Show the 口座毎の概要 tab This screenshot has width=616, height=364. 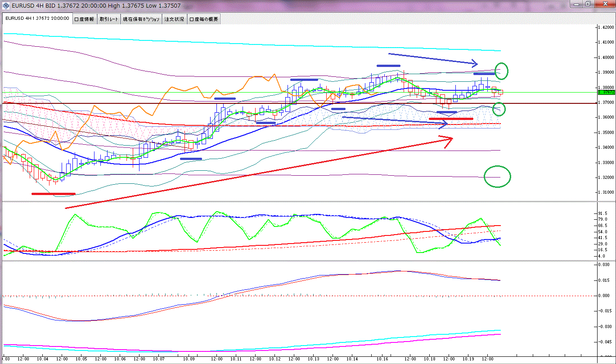click(x=204, y=19)
